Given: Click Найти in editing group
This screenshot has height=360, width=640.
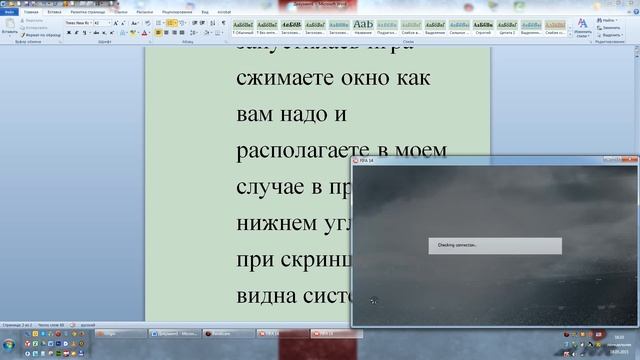Looking at the screenshot, I should pyautogui.click(x=608, y=20).
